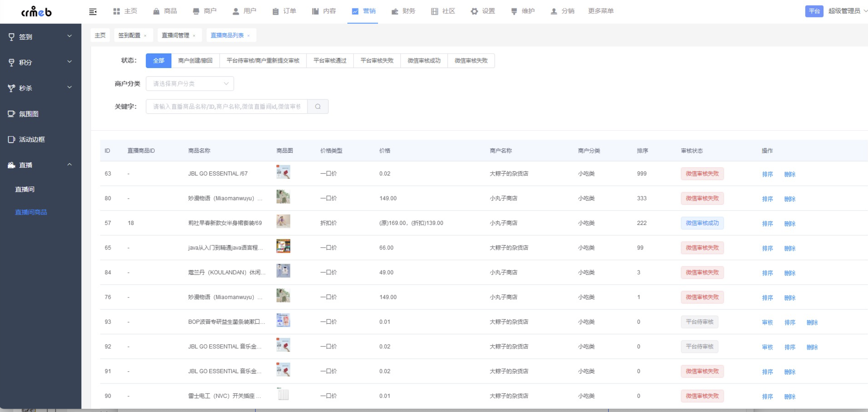
Task: Click the 氛围图 cup icon in sidebar
Action: pyautogui.click(x=11, y=114)
